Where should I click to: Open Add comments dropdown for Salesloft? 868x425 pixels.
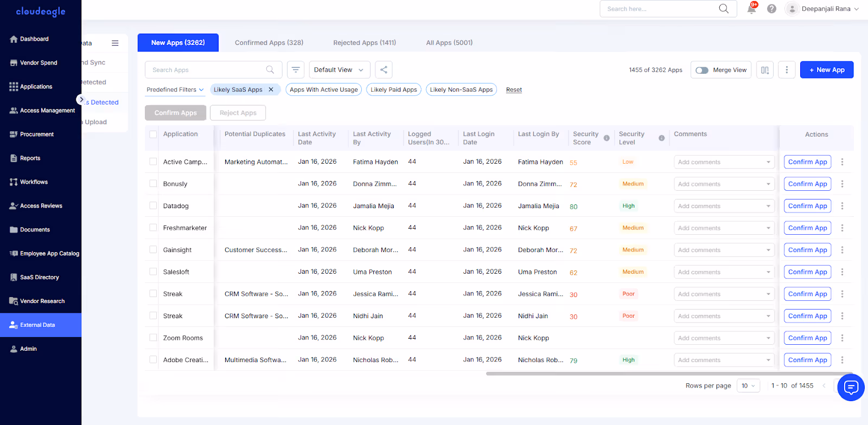point(724,272)
